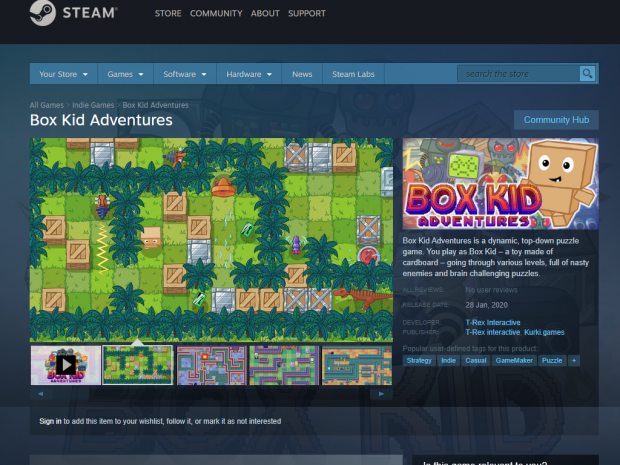Viewport: 620px width, 465px height.
Task: Open the Hardware dropdown menu
Action: pyautogui.click(x=249, y=74)
